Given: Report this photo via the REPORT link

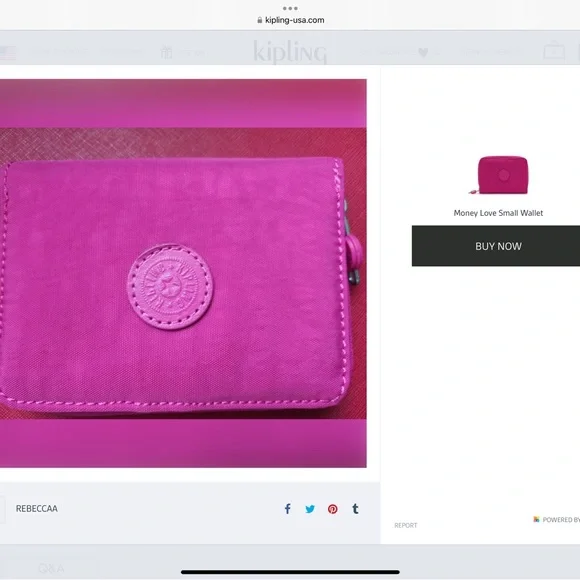Looking at the screenshot, I should (406, 525).
